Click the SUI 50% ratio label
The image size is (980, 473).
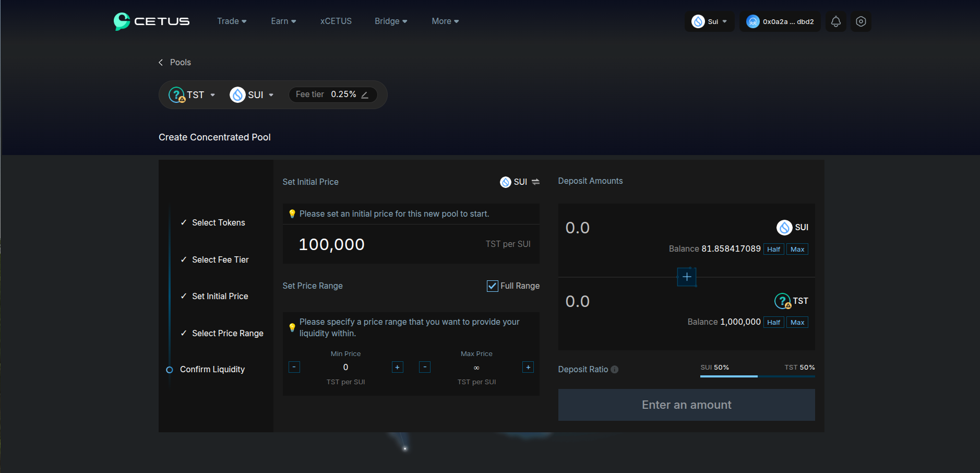[714, 368]
